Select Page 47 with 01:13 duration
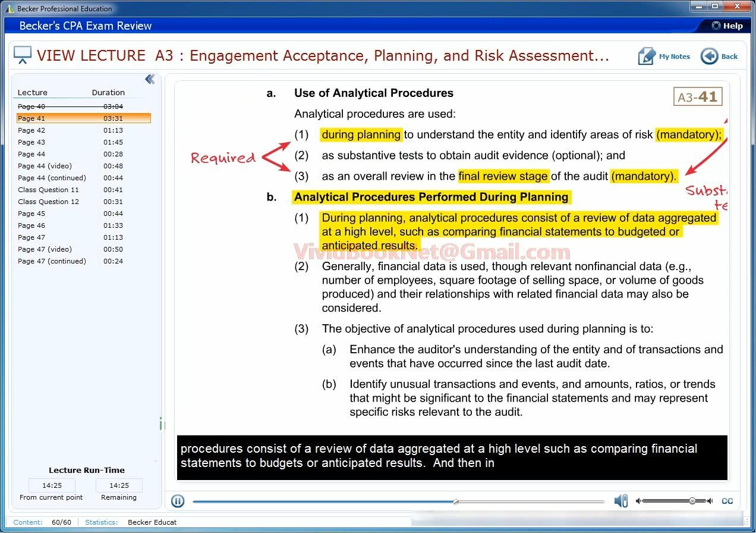 tap(84, 237)
